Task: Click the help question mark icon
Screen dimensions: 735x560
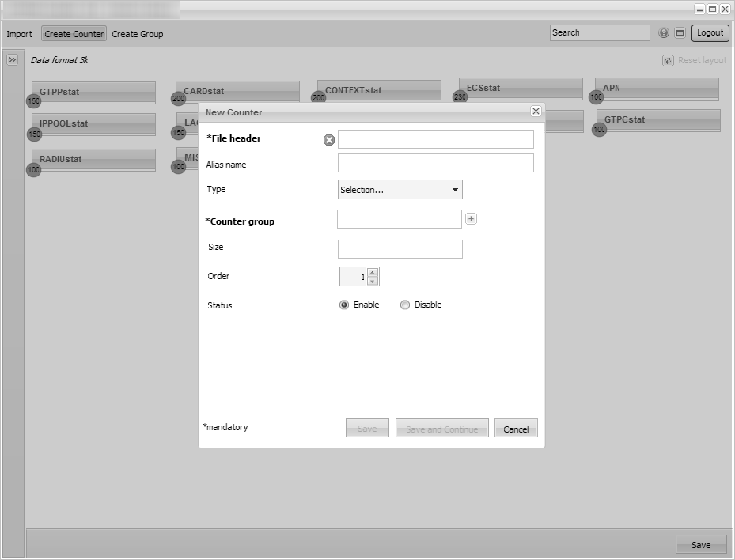Action: pyautogui.click(x=664, y=33)
